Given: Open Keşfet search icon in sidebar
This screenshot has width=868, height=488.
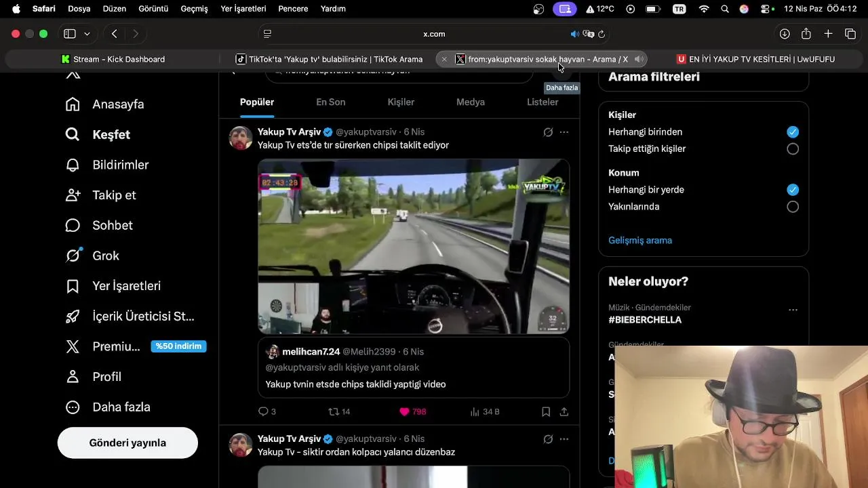Looking at the screenshot, I should click(x=73, y=134).
